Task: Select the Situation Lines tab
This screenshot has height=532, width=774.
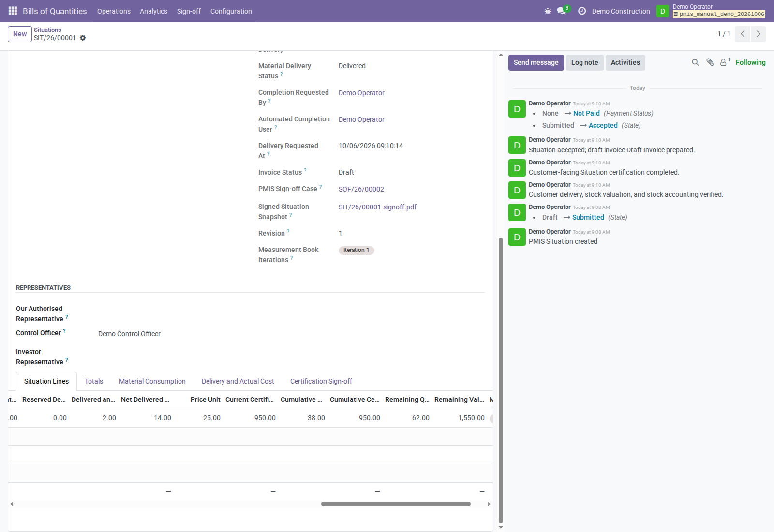Action: click(46, 381)
